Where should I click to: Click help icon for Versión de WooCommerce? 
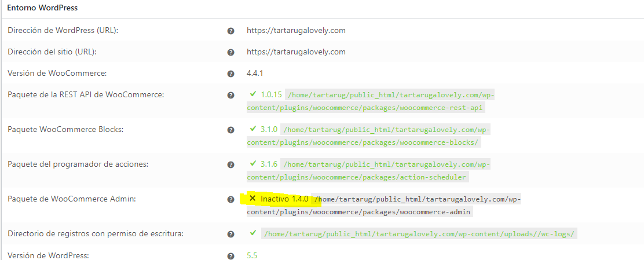tap(231, 74)
